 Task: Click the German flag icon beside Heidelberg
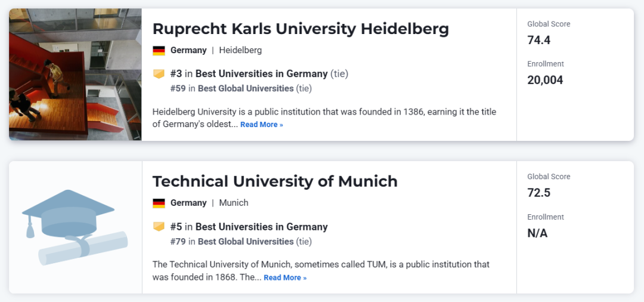point(159,51)
